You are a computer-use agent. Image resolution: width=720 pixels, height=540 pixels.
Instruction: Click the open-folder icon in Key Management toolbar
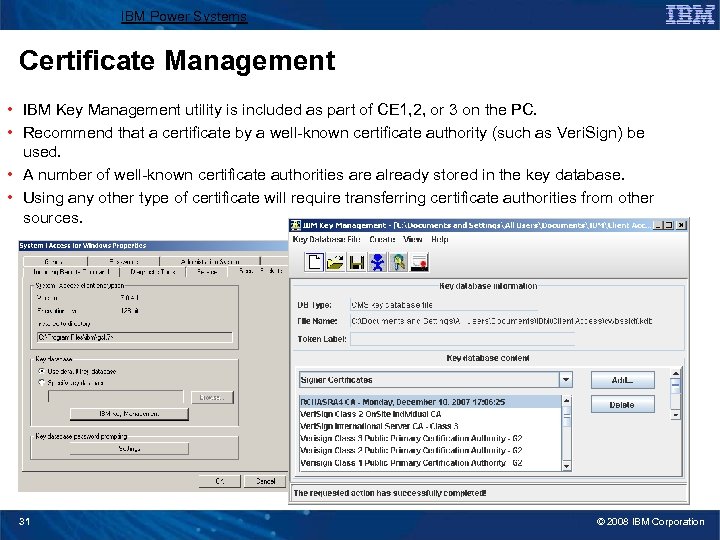[335, 263]
